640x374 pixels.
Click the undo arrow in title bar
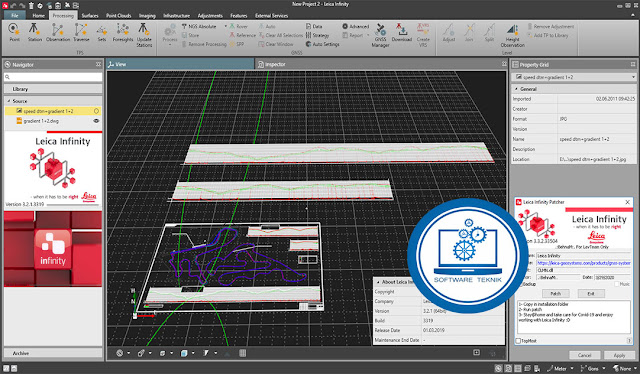coord(13,6)
